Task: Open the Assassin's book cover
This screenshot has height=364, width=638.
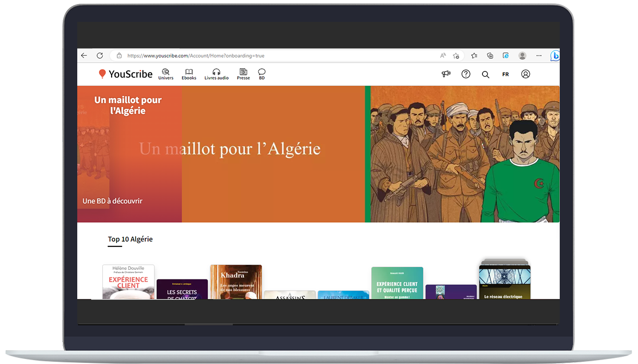Action: 290,295
